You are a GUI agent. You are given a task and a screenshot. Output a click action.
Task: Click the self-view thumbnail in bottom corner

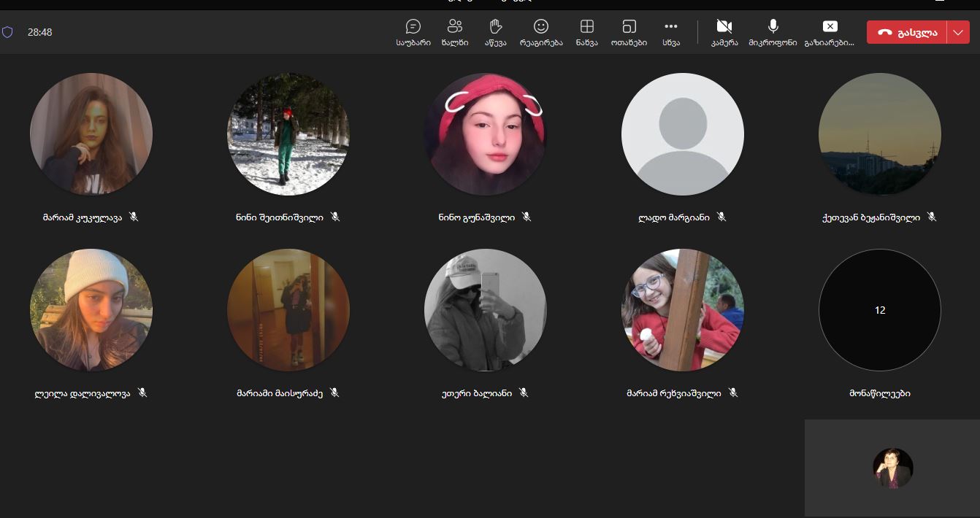point(892,468)
